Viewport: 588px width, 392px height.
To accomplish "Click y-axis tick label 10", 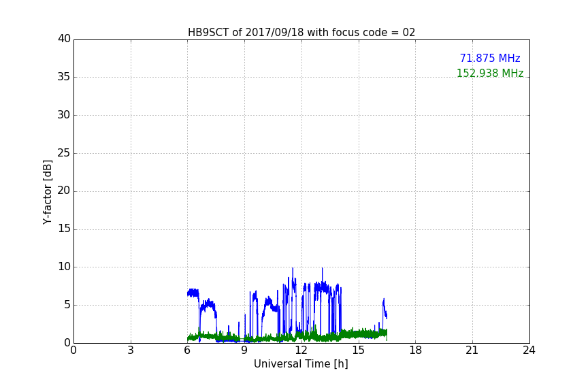I will coord(64,267).
